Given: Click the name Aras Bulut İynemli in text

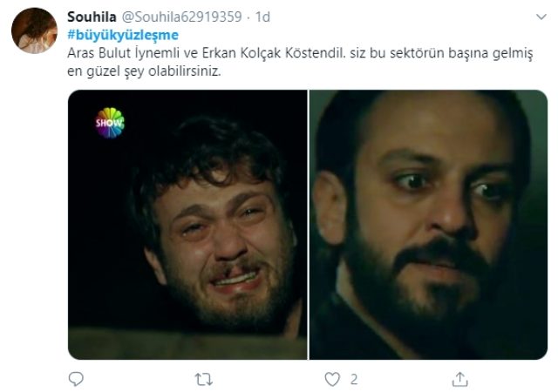Looking at the screenshot, I should point(124,53).
